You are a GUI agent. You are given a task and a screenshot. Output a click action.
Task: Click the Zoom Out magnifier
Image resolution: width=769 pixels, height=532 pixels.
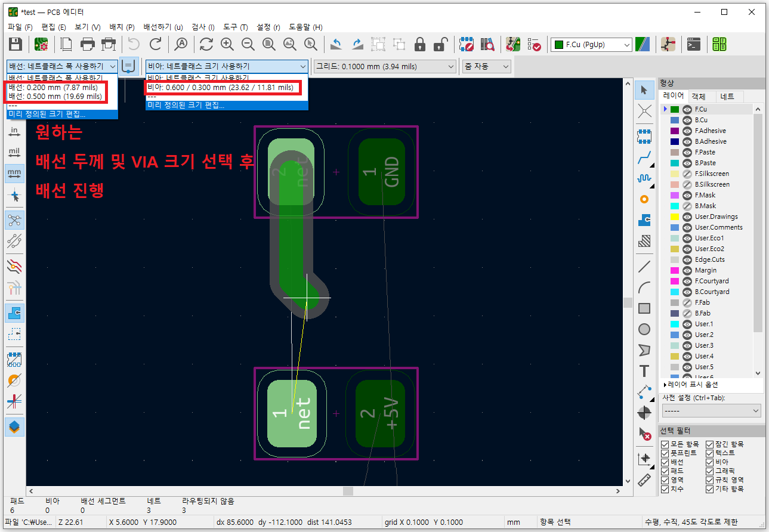click(x=248, y=44)
